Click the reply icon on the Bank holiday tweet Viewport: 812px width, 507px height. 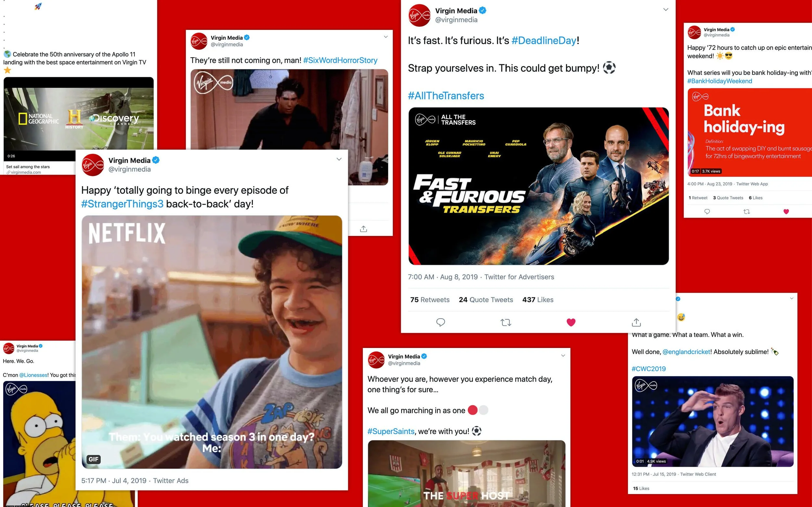point(707,212)
